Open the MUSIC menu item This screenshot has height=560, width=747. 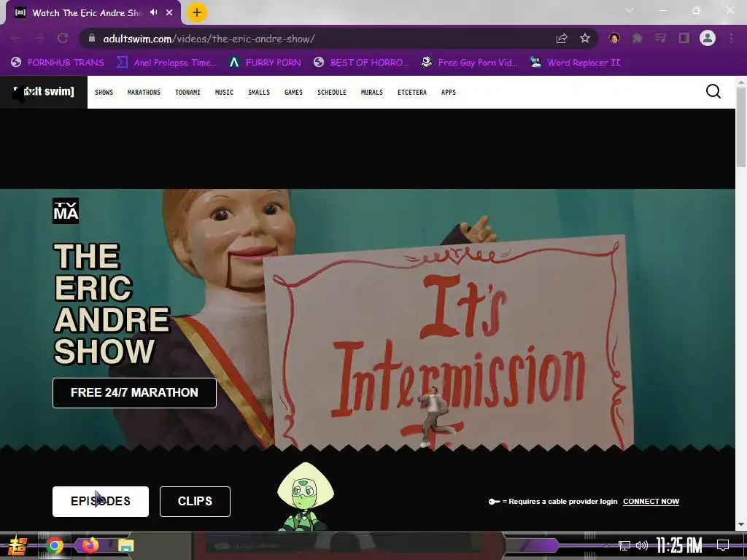224,93
